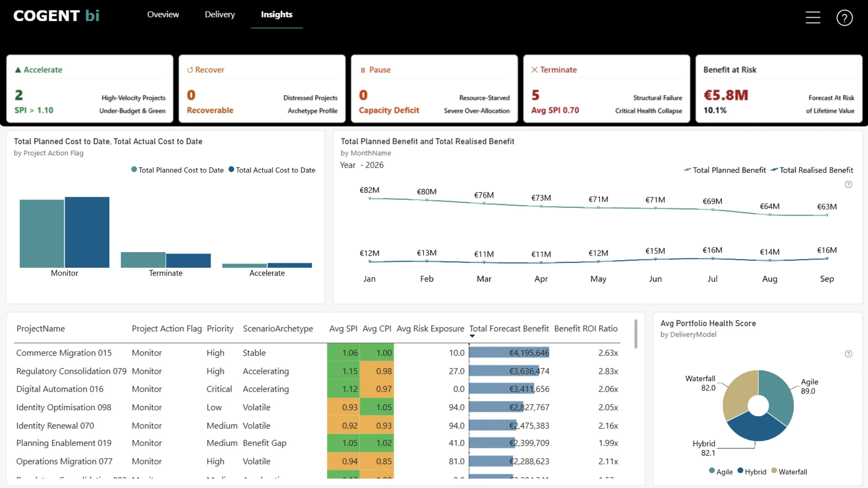Sort by Priority column header
The width and height of the screenshot is (868, 488).
[x=220, y=328]
